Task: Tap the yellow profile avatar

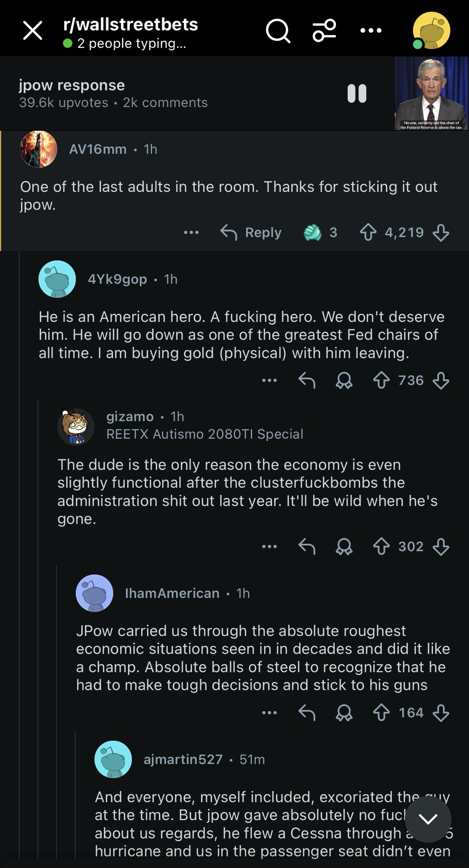Action: coord(431,30)
